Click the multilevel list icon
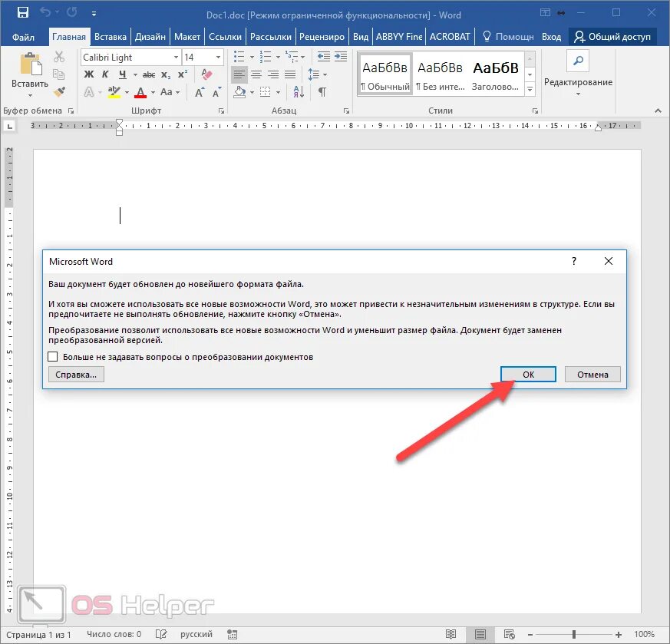The image size is (670, 644). click(292, 56)
